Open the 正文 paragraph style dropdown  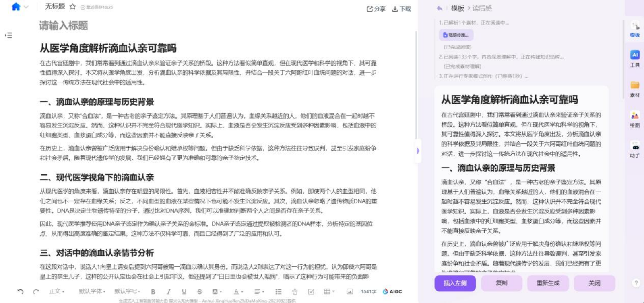click(57, 291)
